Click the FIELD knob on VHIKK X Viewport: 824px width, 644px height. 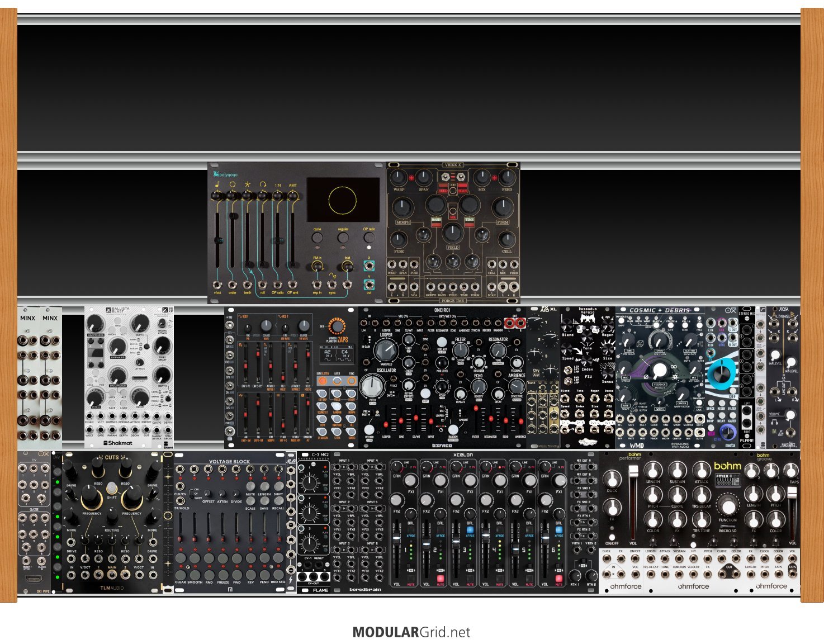pos(453,233)
